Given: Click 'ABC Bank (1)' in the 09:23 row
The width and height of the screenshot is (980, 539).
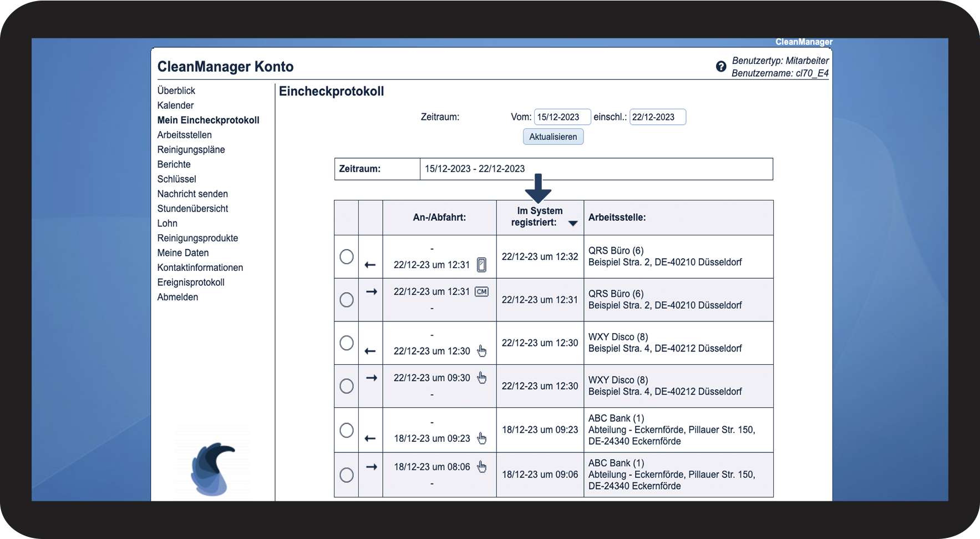Looking at the screenshot, I should [616, 419].
